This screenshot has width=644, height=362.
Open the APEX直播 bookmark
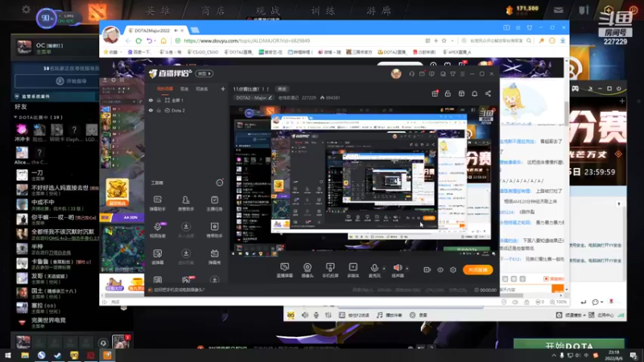[456, 52]
